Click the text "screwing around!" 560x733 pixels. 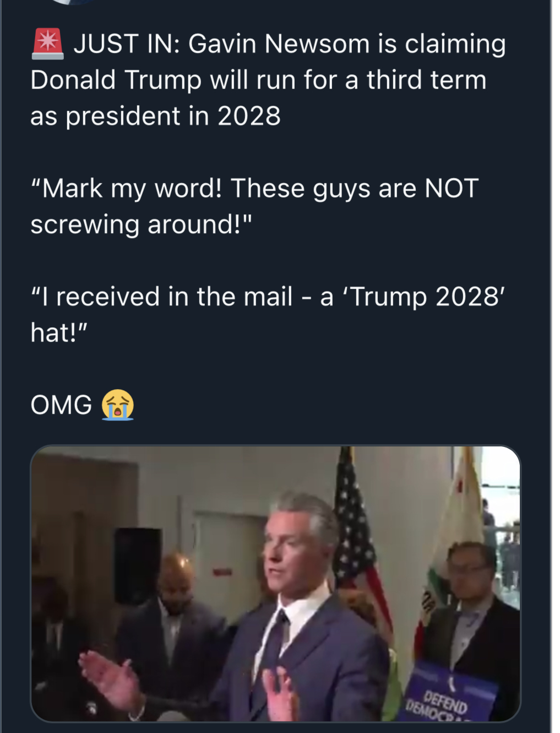pos(140,225)
